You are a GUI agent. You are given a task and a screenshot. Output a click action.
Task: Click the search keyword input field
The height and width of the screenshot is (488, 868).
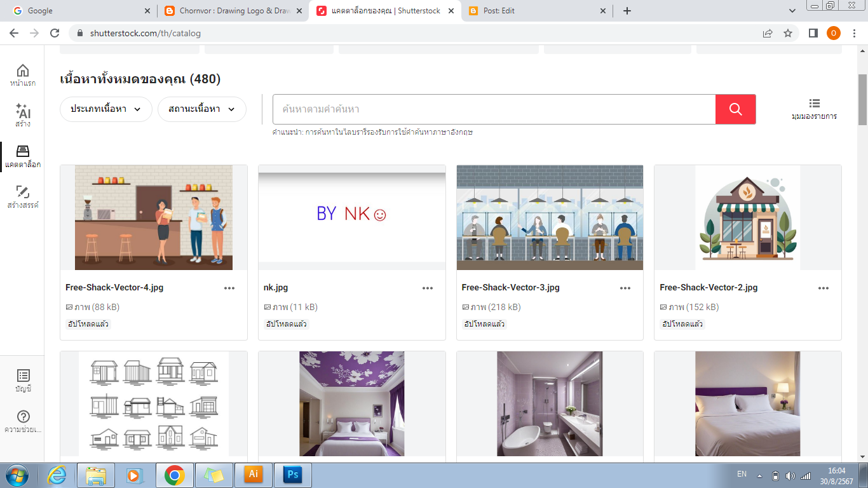pyautogui.click(x=494, y=109)
